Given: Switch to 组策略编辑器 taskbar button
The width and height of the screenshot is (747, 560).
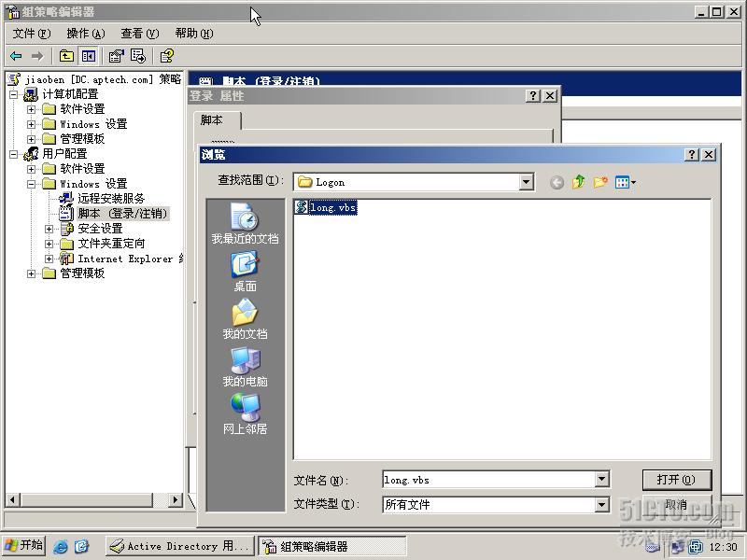Looking at the screenshot, I should click(332, 546).
